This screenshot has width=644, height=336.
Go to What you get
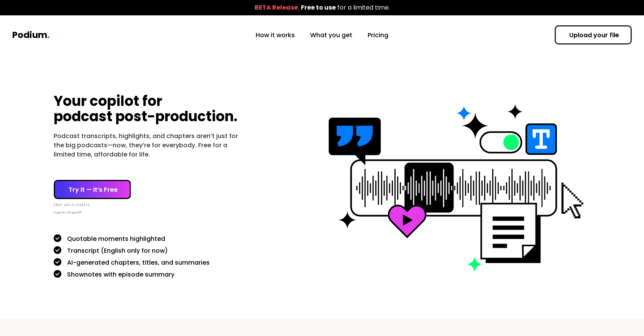click(331, 35)
